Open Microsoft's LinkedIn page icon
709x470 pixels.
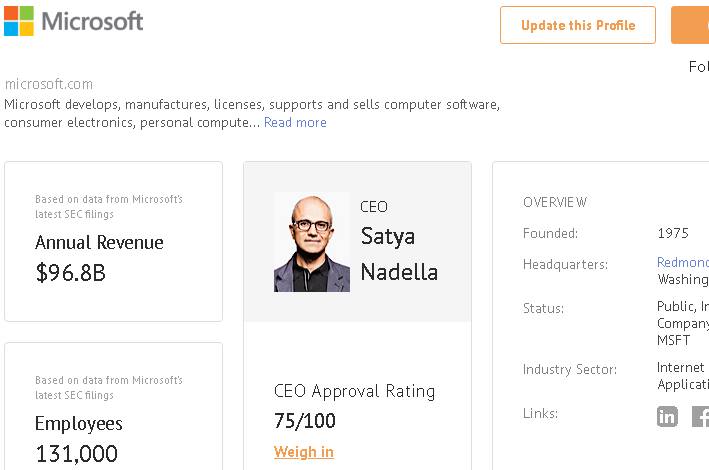pos(667,416)
